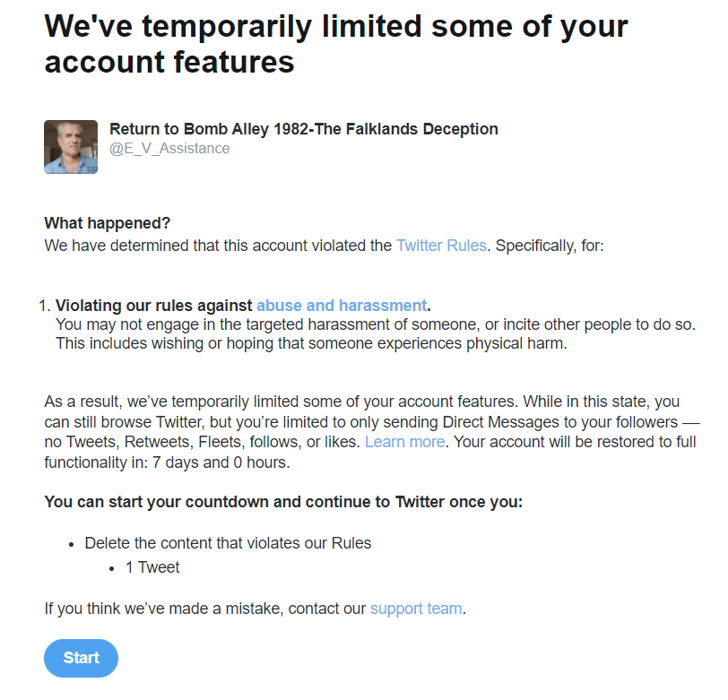Viewport: 728px width, 700px height.
Task: Click the @E_V_Assistance handle
Action: click(169, 149)
